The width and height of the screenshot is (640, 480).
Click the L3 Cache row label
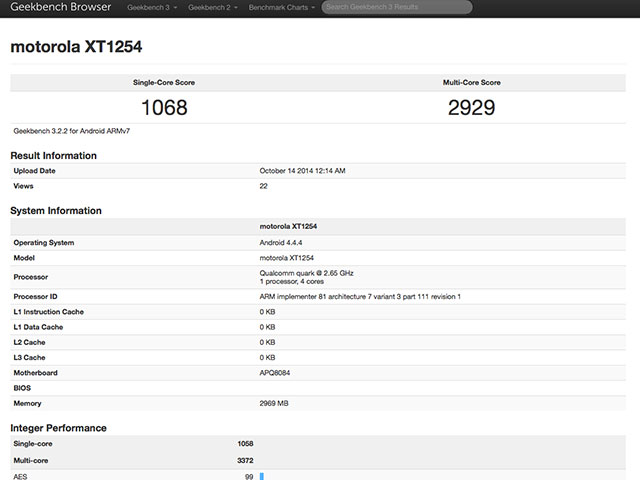click(29, 358)
